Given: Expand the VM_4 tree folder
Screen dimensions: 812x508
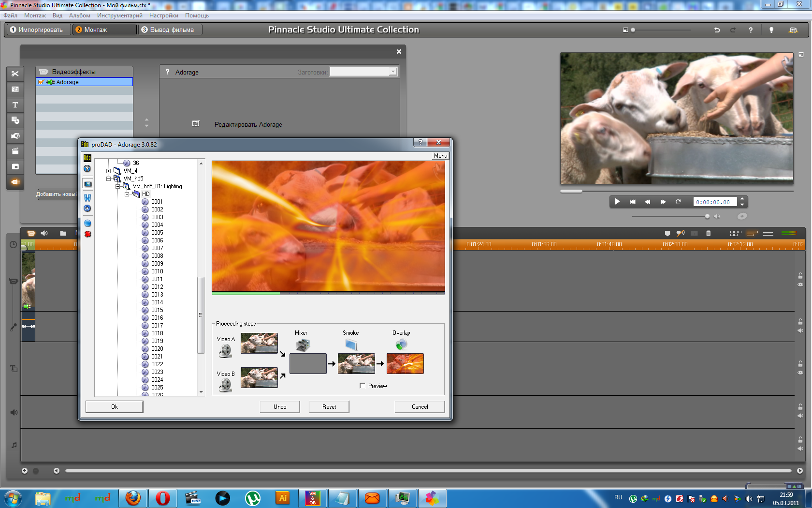Looking at the screenshot, I should point(108,171).
